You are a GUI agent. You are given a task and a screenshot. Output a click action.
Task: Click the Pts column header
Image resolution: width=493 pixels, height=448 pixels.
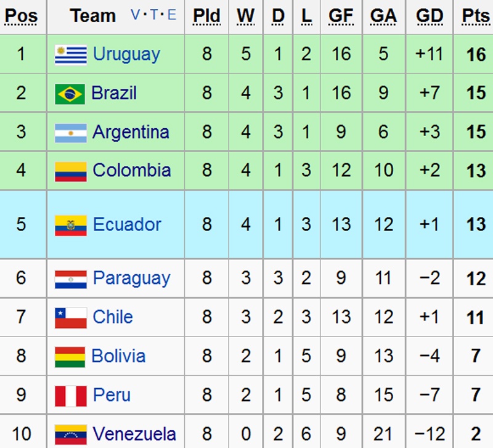click(x=475, y=16)
